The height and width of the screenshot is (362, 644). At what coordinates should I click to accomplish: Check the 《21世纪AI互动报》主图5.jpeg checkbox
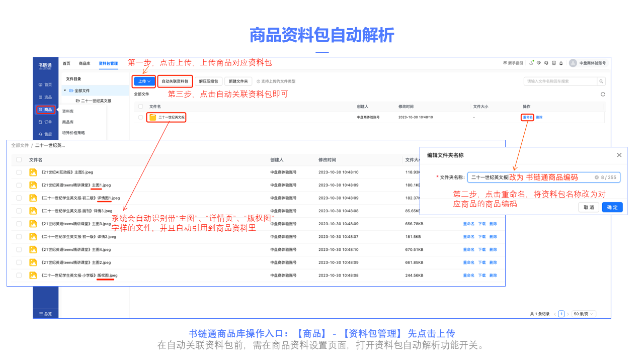[19, 172]
